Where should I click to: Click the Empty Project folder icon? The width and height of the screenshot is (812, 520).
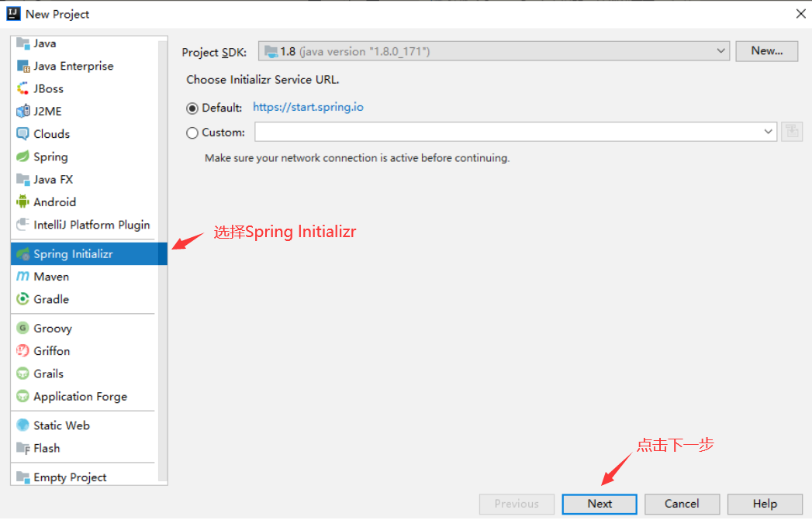(x=22, y=477)
